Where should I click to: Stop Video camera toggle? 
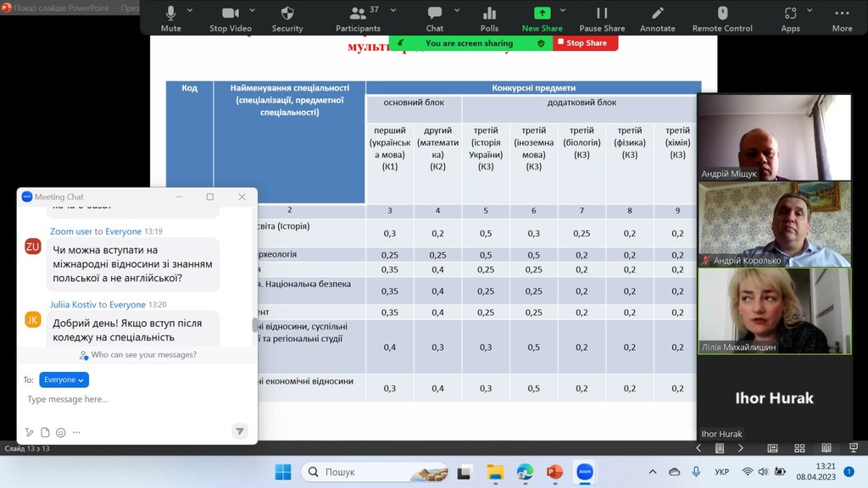[x=230, y=17]
